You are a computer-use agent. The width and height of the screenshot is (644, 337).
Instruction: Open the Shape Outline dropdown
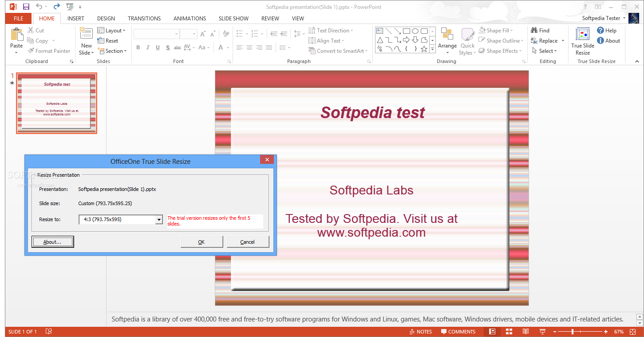(501, 40)
